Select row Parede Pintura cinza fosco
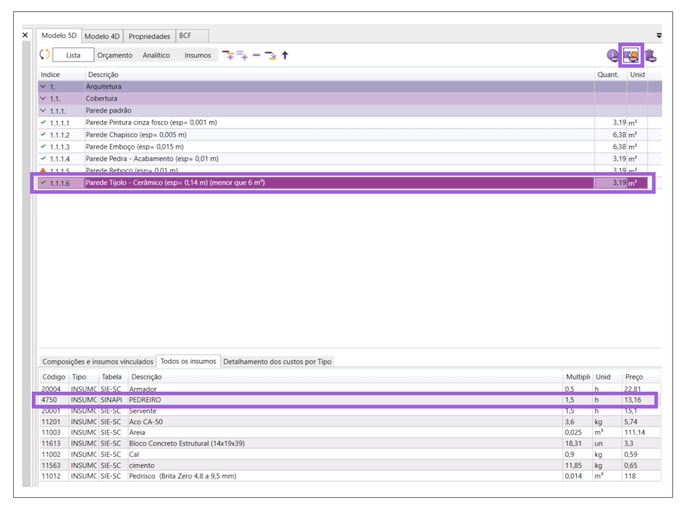The image size is (688, 514). pyautogui.click(x=350, y=122)
